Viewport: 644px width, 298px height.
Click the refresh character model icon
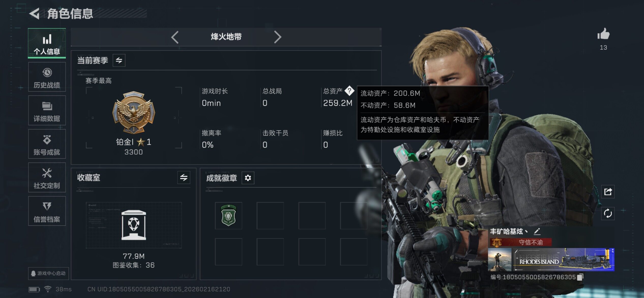click(608, 213)
